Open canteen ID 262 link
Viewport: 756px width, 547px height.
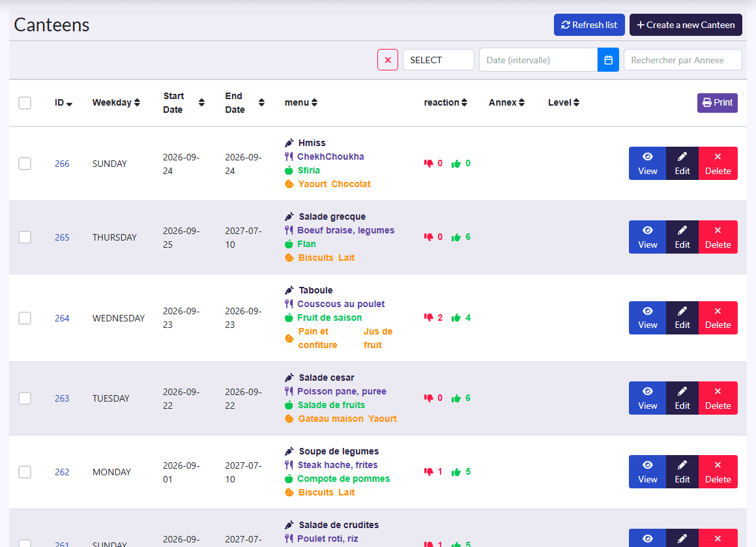(62, 472)
